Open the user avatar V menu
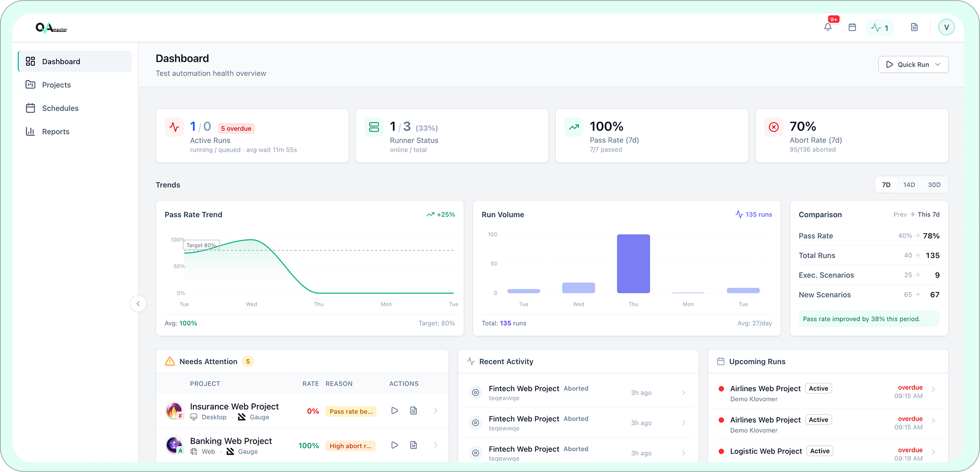Viewport: 980px width, 472px height. [x=946, y=27]
